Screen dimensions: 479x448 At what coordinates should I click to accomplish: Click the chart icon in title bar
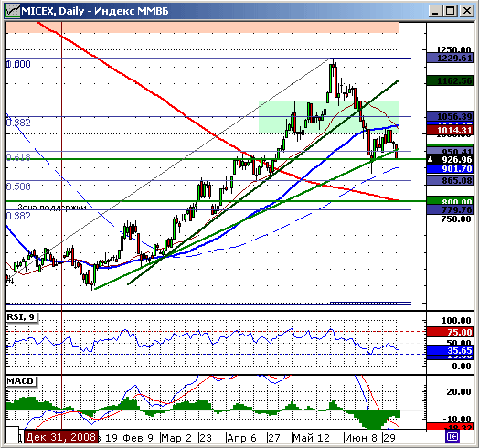[13, 11]
